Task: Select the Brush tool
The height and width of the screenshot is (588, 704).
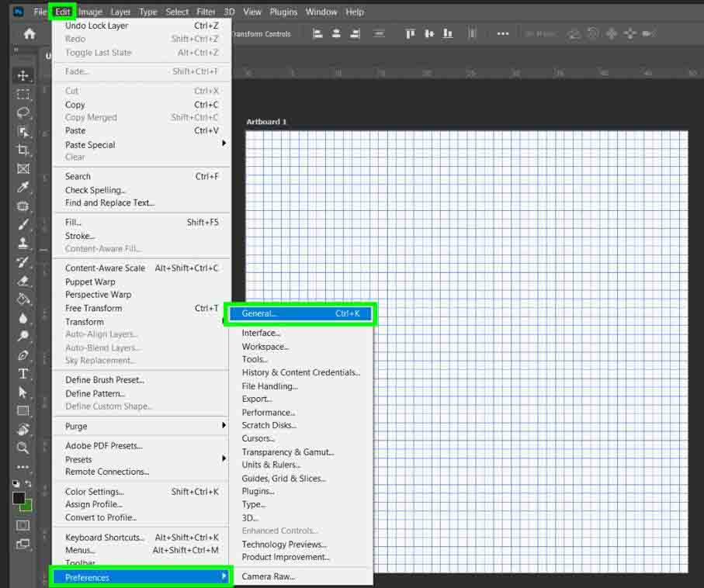Action: click(23, 224)
